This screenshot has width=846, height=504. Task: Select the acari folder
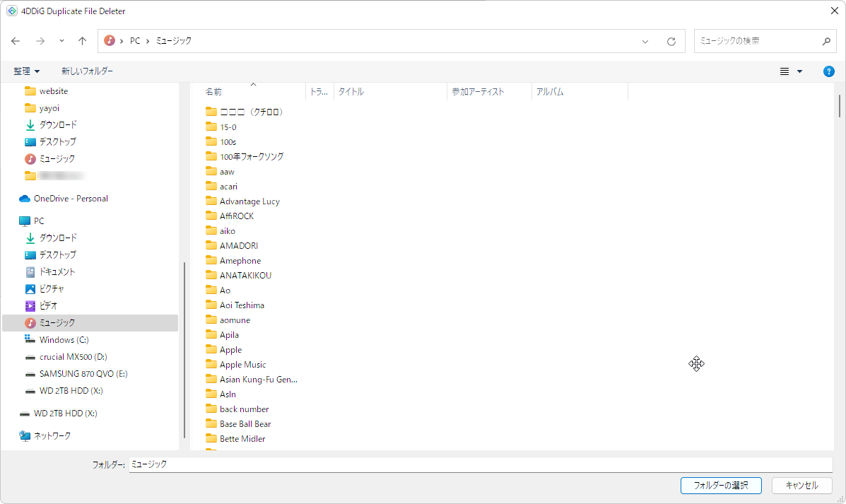[x=222, y=186]
